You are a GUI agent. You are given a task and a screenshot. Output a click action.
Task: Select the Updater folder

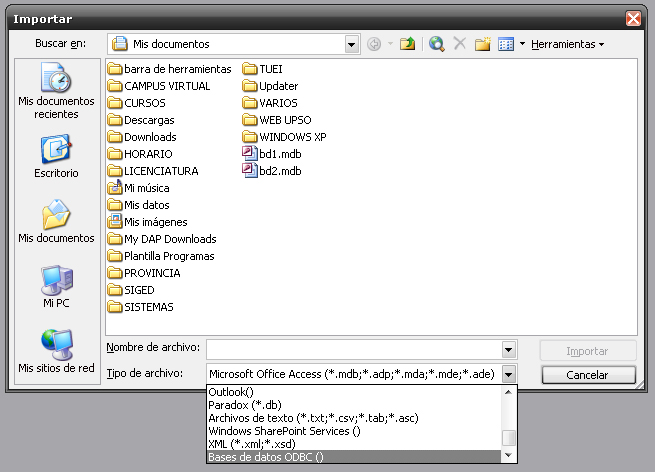(x=270, y=86)
